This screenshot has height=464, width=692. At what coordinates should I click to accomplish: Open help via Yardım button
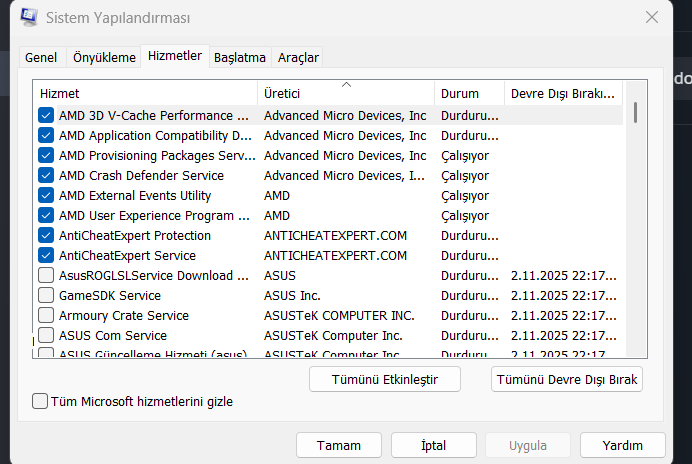point(622,445)
